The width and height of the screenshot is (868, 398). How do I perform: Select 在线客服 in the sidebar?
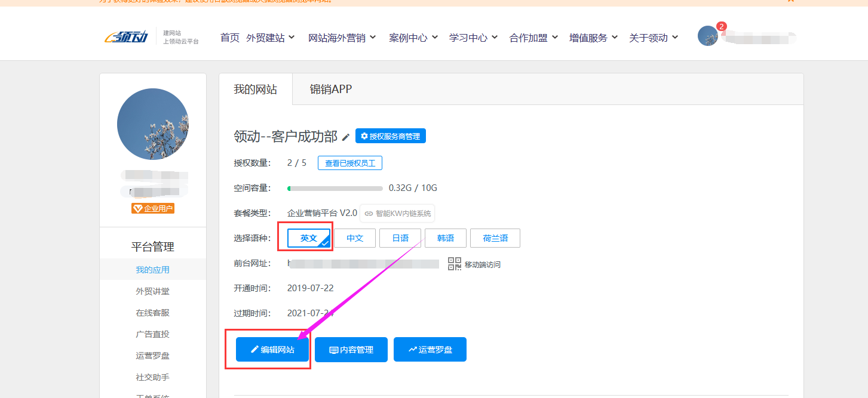point(152,312)
